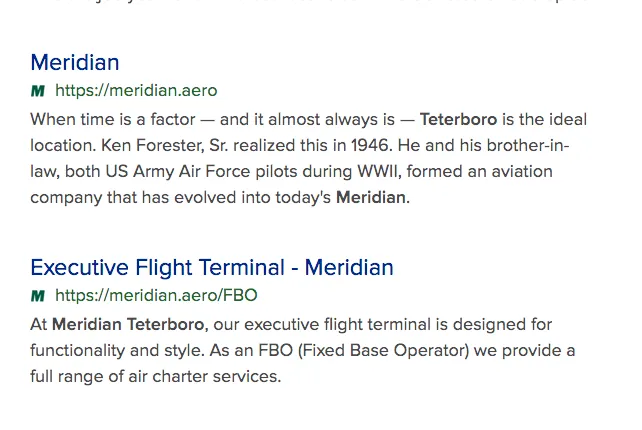Screen dimensions: 642x430
Task: Visit the https://meridian.aero/FBO URL link
Action: (x=156, y=295)
